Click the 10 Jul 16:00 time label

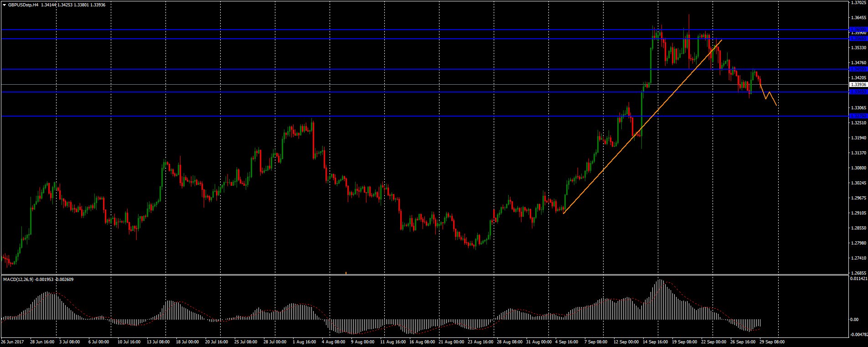tap(129, 342)
